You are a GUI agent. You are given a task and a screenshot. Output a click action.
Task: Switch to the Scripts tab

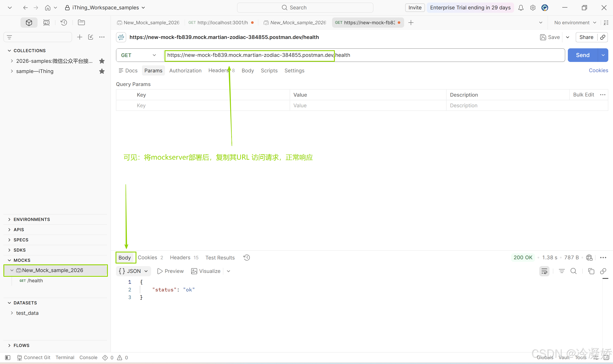point(269,71)
